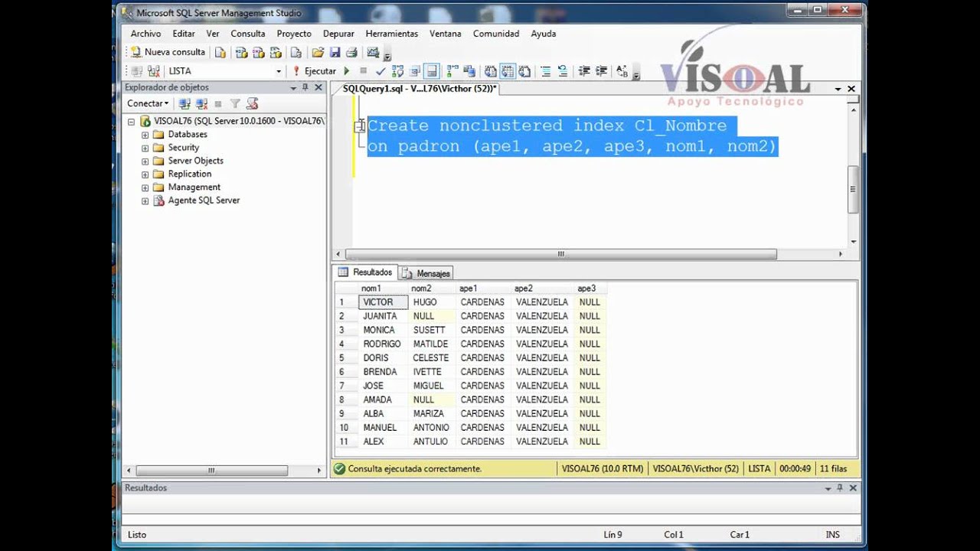Switch results to text
This screenshot has width=980, height=551.
(491, 71)
